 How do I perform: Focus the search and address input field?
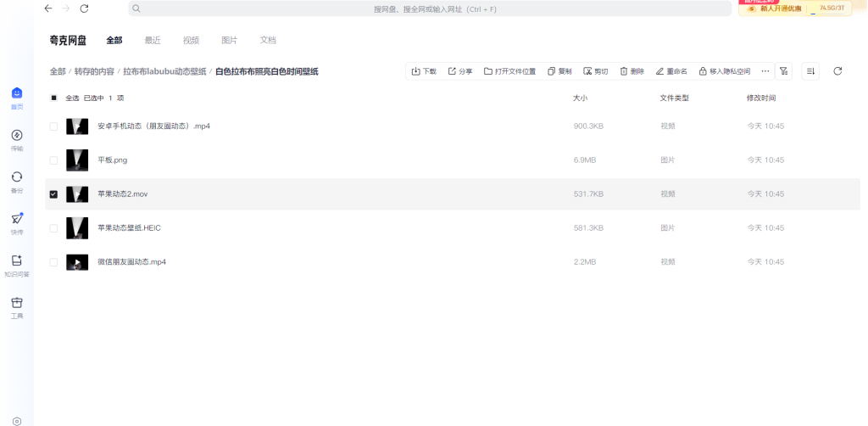click(x=430, y=8)
